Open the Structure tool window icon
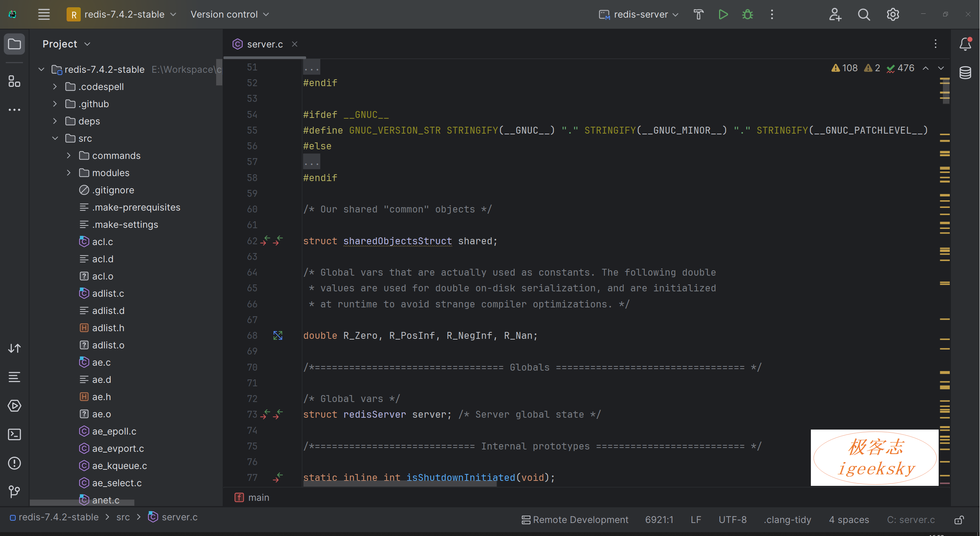The height and width of the screenshot is (536, 980). tap(14, 81)
